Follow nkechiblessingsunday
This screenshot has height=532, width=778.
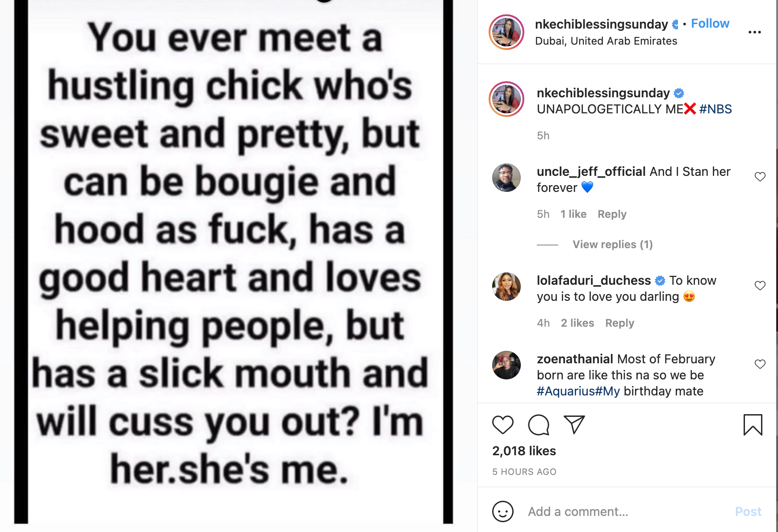(x=710, y=24)
